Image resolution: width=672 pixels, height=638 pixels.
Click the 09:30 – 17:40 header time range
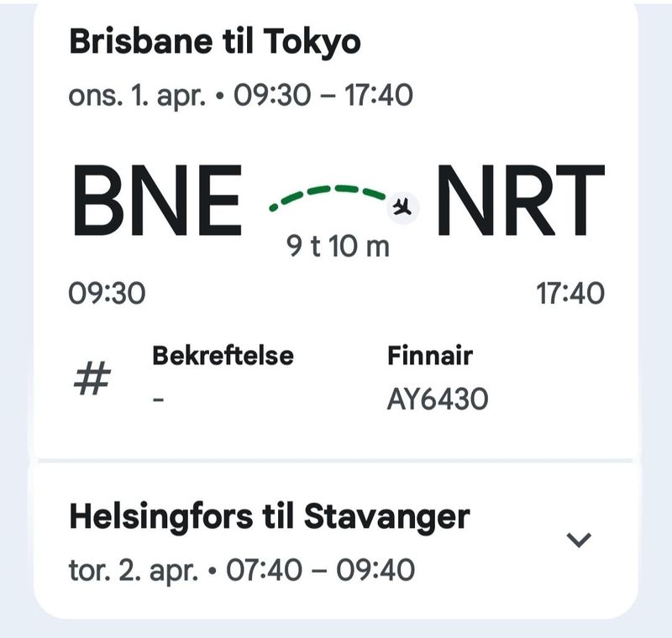323,96
